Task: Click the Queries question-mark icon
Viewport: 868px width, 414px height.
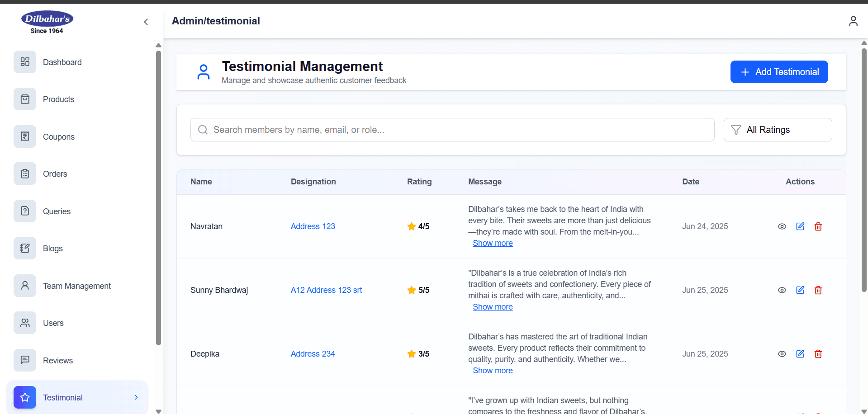Action: click(25, 211)
